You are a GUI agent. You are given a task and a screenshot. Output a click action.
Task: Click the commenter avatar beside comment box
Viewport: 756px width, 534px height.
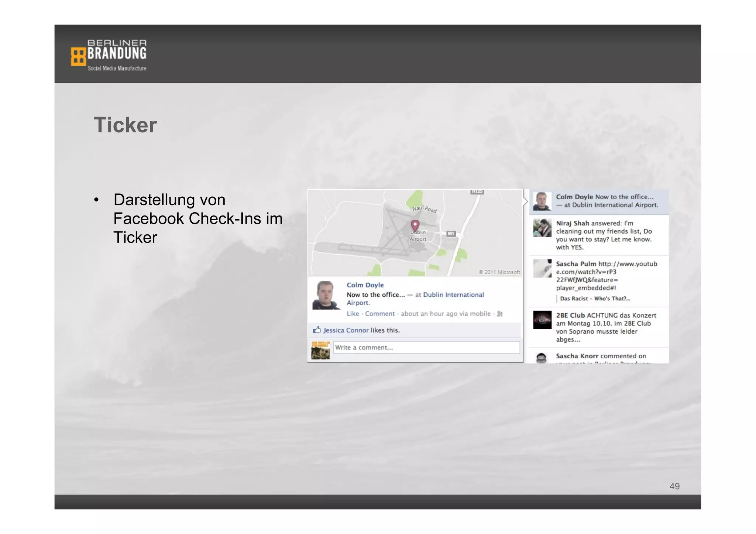pyautogui.click(x=320, y=350)
